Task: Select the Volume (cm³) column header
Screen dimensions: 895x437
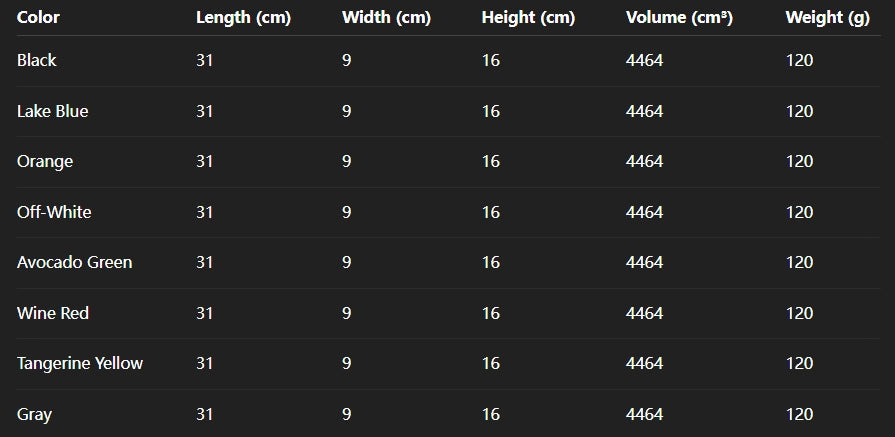Action: pos(679,17)
